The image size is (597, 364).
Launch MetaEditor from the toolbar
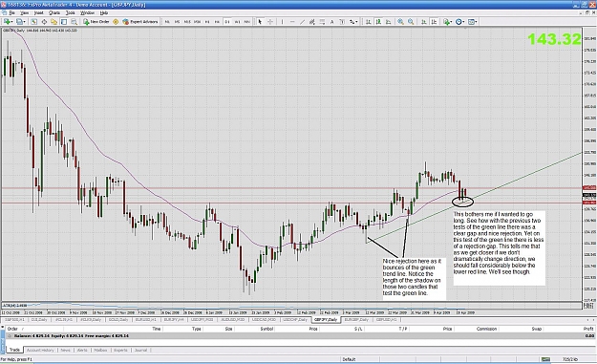pyautogui.click(x=116, y=22)
